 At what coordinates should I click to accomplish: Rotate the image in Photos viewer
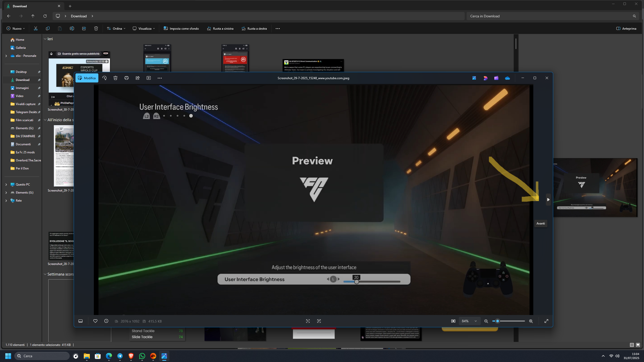click(x=104, y=78)
